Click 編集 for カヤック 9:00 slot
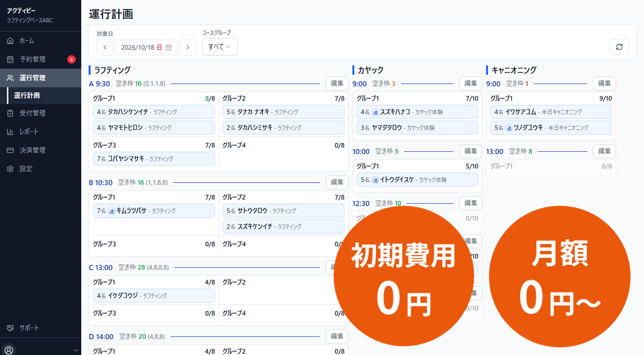Viewport: 644px width, 355px height. tap(471, 83)
